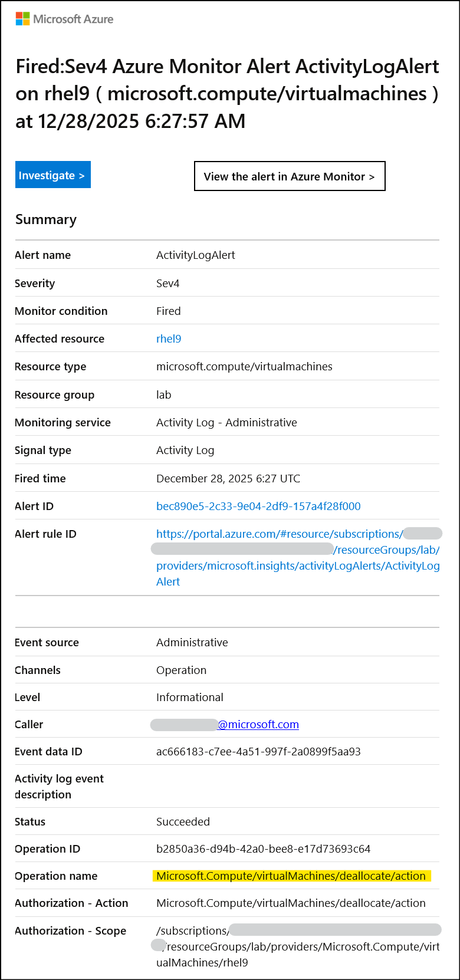Image resolution: width=460 pixels, height=980 pixels.
Task: Select the Channels value Operation
Action: click(182, 670)
